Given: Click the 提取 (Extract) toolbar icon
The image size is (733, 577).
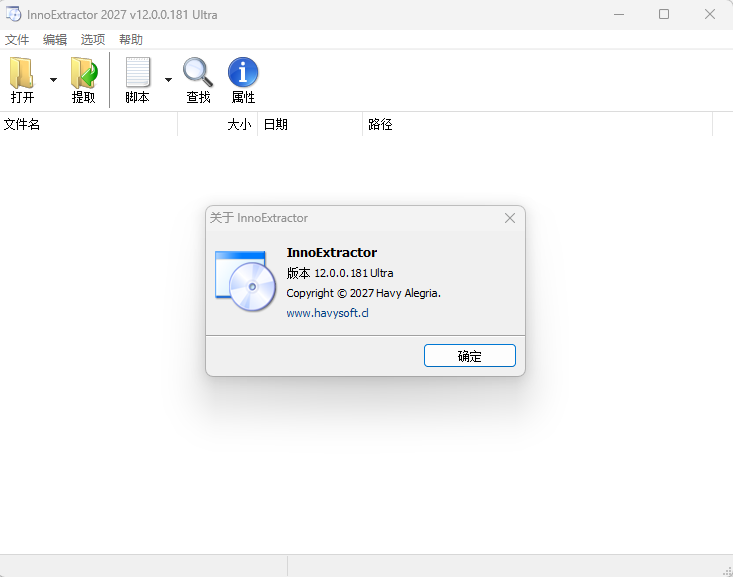Looking at the screenshot, I should [x=84, y=73].
